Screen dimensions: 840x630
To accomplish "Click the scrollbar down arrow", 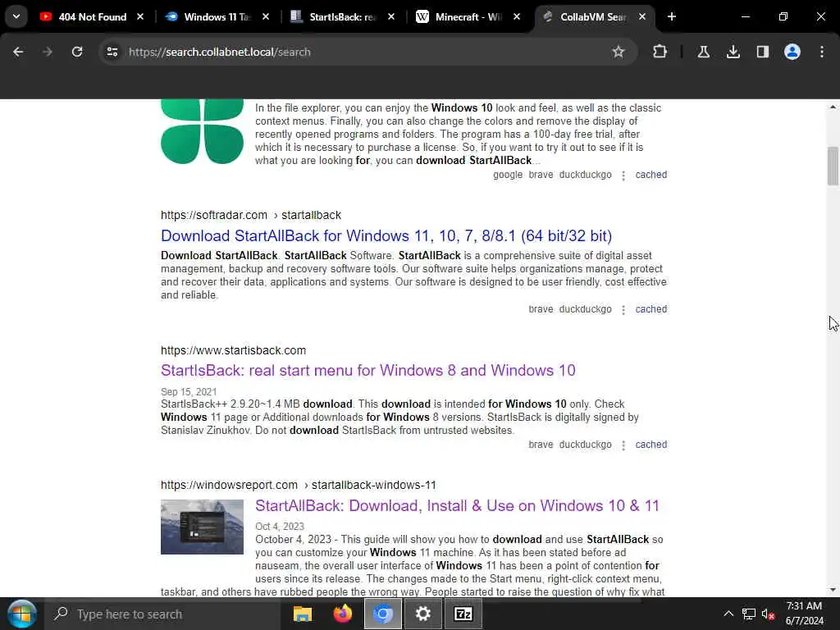I will coord(833,591).
